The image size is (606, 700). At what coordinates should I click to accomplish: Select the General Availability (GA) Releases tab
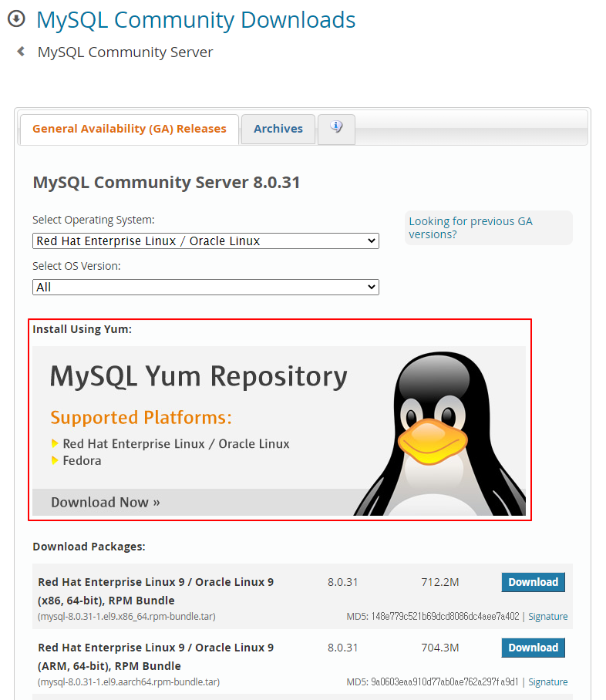coord(130,129)
